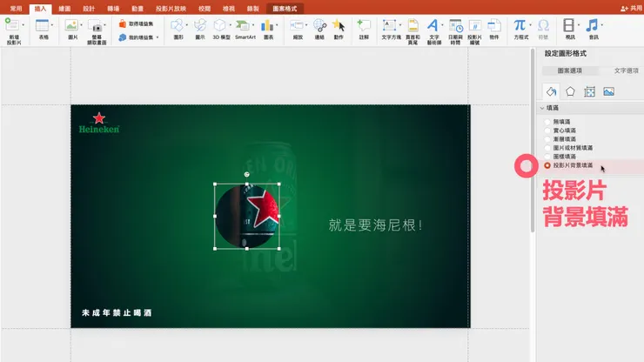Open the Shapes (圖形) gallery
This screenshot has width=644, height=362.
[178, 30]
